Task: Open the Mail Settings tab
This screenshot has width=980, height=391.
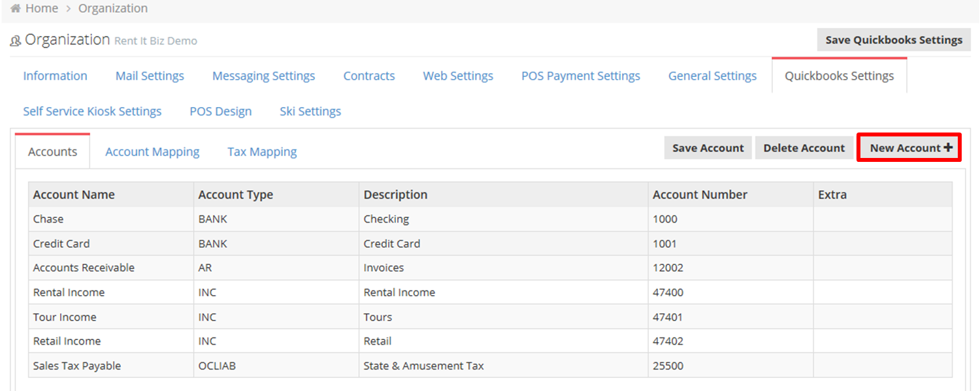Action: pos(150,76)
